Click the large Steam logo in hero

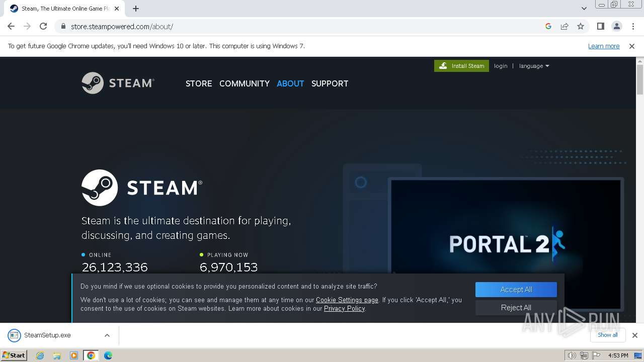[142, 188]
